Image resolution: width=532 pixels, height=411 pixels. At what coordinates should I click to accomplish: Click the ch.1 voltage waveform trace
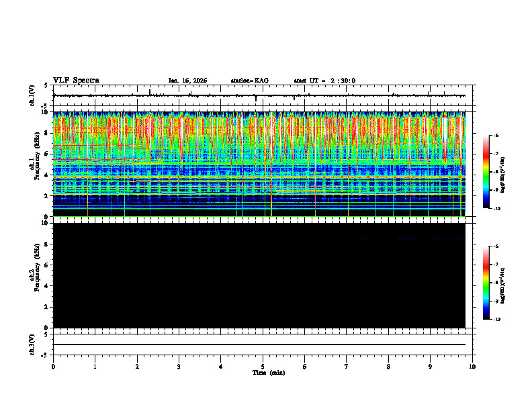click(259, 95)
